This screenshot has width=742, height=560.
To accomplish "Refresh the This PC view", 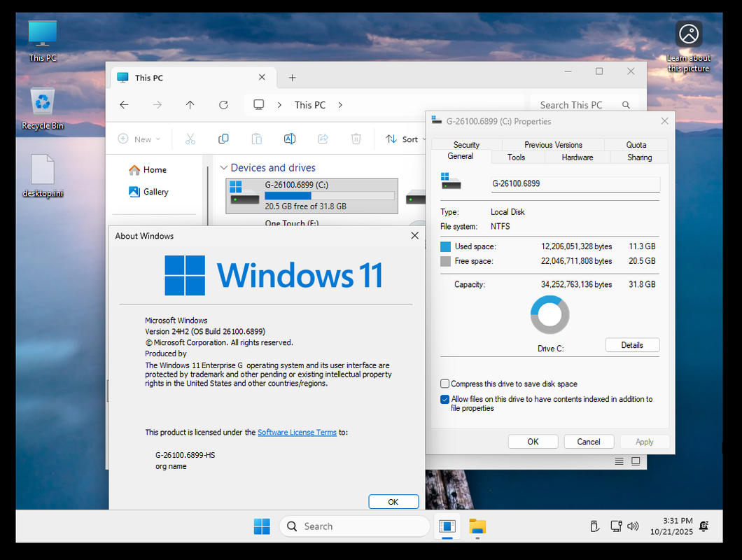I will pyautogui.click(x=223, y=104).
